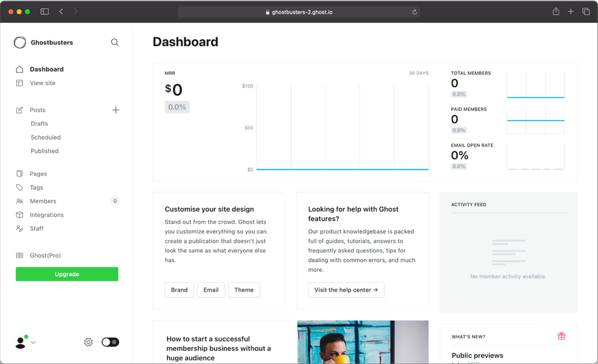
Task: Click the green Upgrade button
Action: tap(67, 274)
